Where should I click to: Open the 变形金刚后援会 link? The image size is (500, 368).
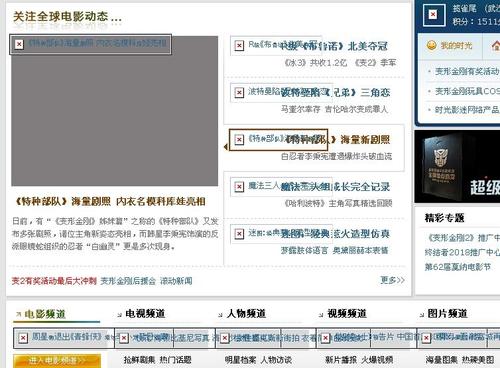(128, 281)
